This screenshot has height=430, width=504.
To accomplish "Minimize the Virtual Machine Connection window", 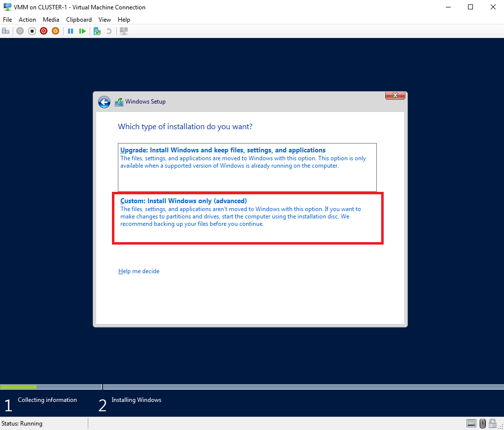I will pyautogui.click(x=448, y=7).
